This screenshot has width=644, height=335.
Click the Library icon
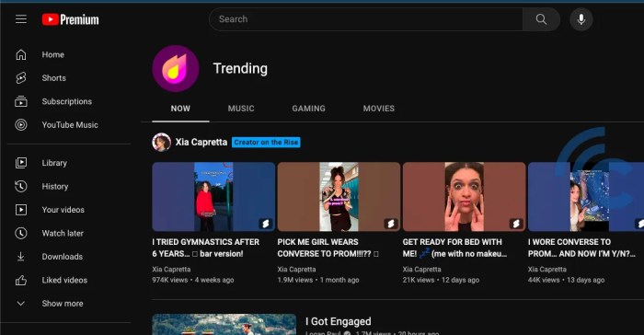(21, 163)
